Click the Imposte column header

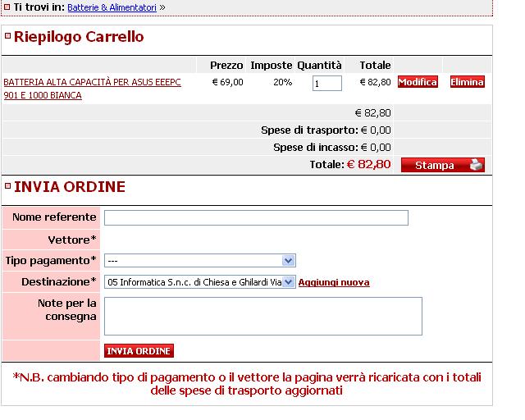click(x=272, y=65)
